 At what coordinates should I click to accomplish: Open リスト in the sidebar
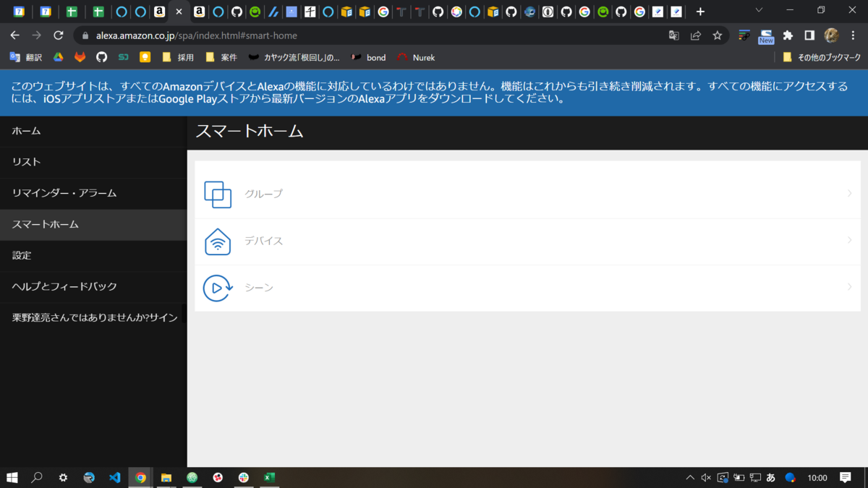pyautogui.click(x=93, y=163)
